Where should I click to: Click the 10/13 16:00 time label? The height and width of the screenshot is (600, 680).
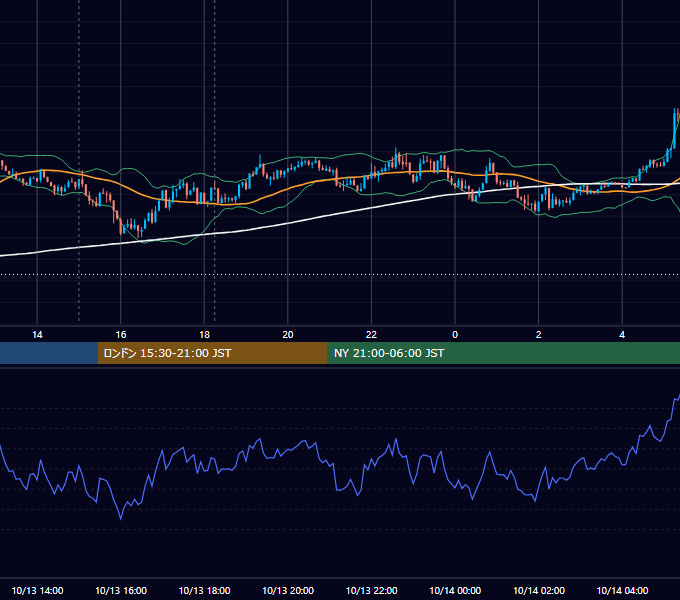pos(121,590)
